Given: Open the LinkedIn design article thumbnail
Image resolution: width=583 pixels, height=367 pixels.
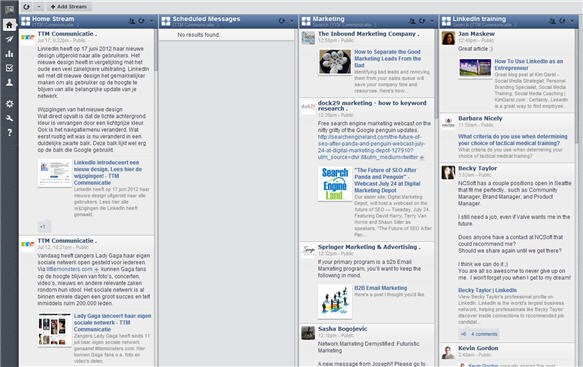Looking at the screenshot, I should 55,173.
